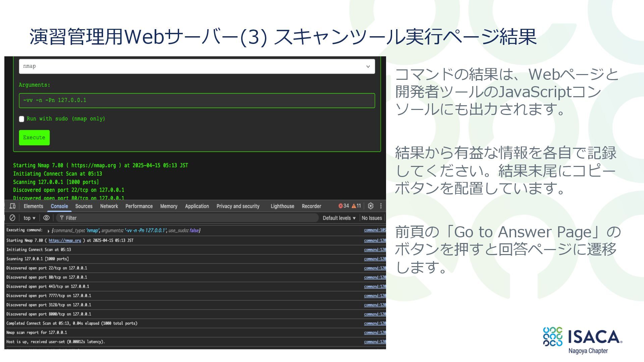The width and height of the screenshot is (644, 362).
Task: Click the ISACA Nagoya Chapter logo
Action: (583, 340)
